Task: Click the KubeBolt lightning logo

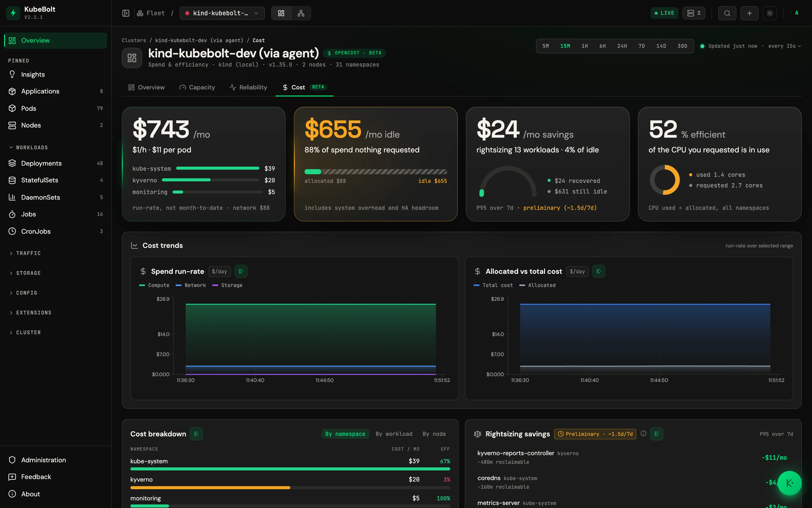Action: (x=13, y=13)
